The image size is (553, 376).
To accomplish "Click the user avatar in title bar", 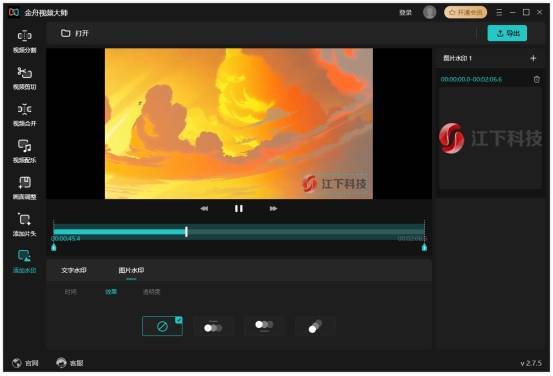I will [429, 12].
